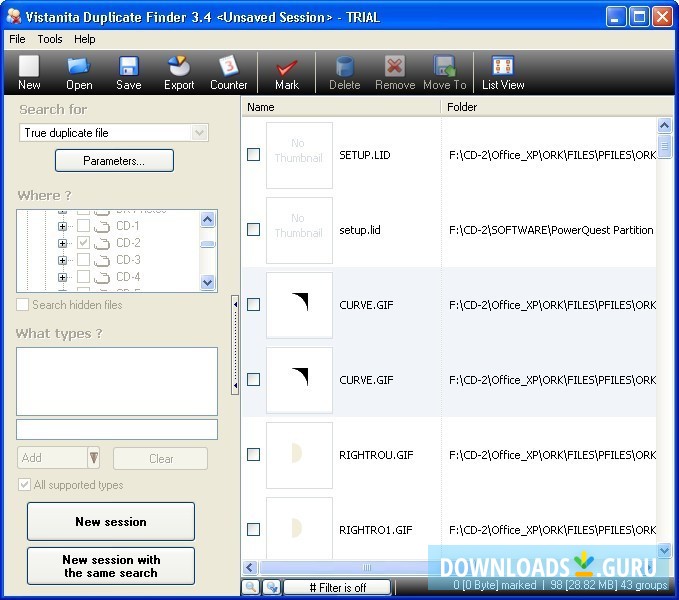679x600 pixels.
Task: Collapse the left panel via splitter handle
Action: tap(235, 345)
